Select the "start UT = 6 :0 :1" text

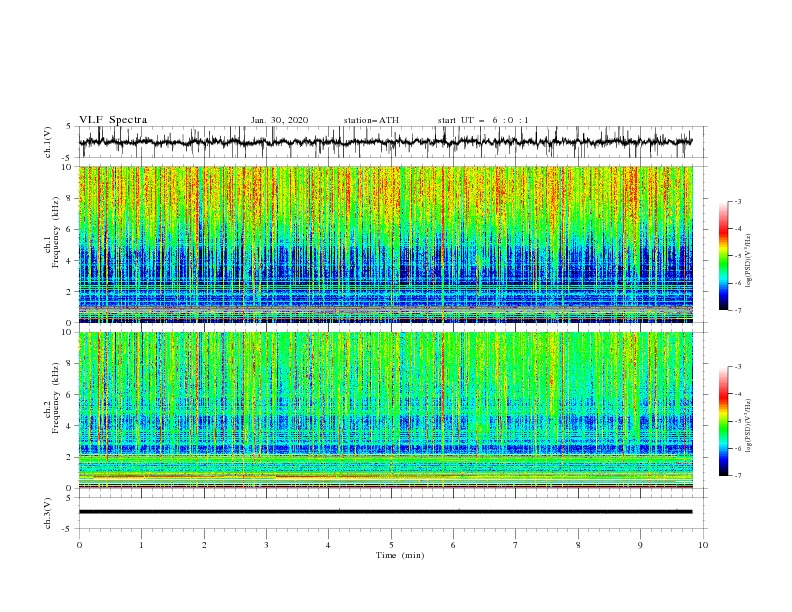[x=483, y=120]
